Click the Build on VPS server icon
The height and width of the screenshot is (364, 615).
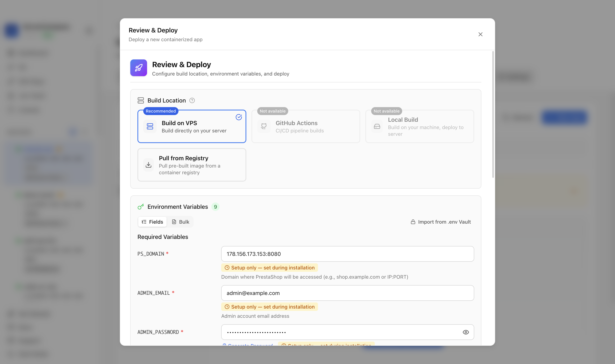click(150, 126)
